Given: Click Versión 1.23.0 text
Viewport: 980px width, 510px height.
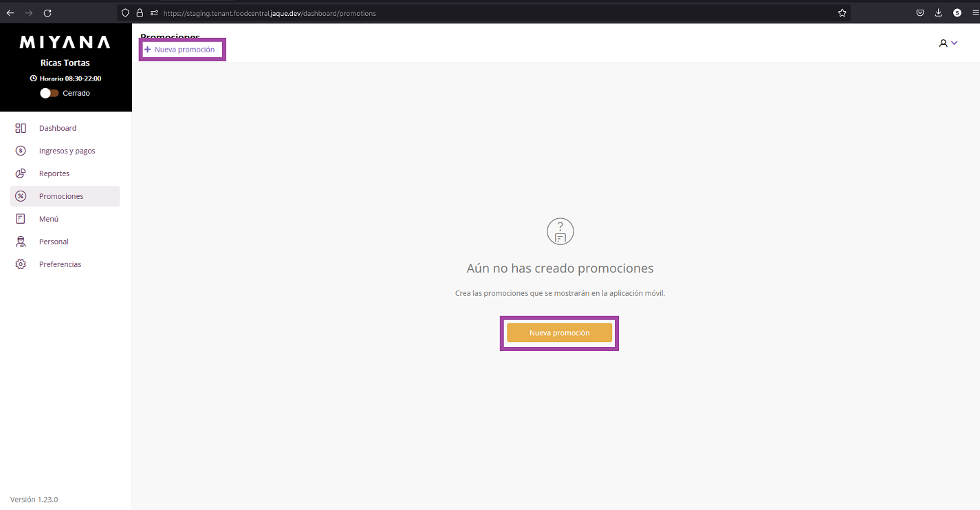Looking at the screenshot, I should [34, 500].
